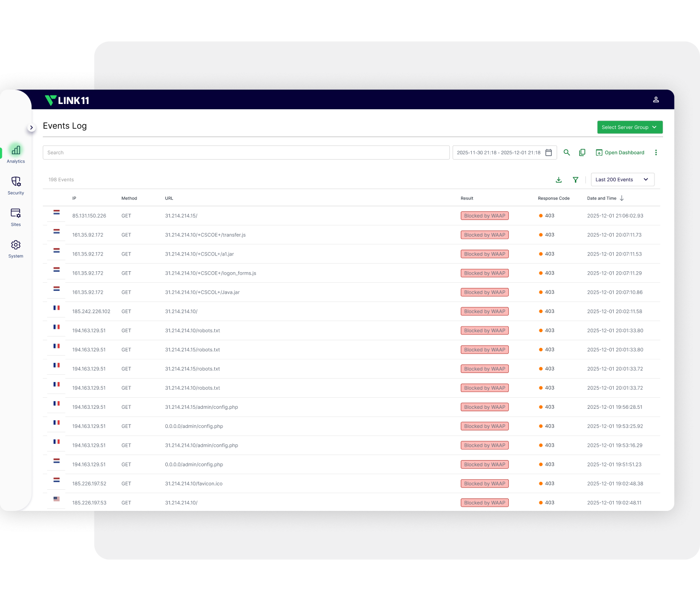Select event row with URL transfer.js

tap(205, 235)
